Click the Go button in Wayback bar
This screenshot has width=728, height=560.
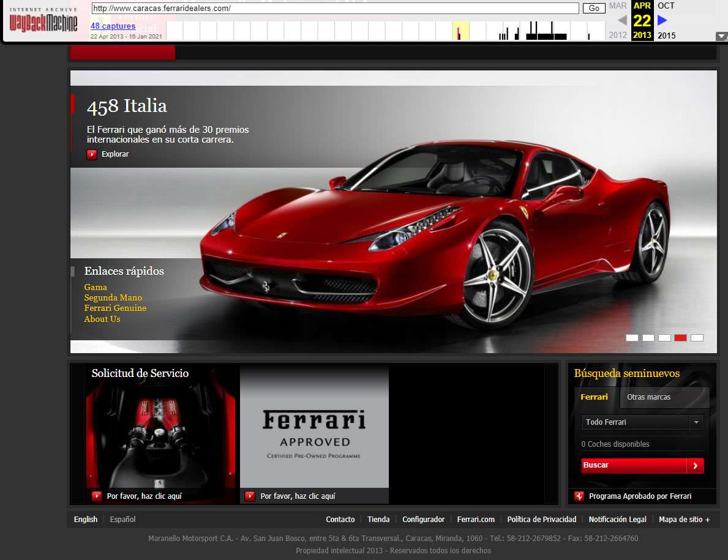click(x=594, y=9)
